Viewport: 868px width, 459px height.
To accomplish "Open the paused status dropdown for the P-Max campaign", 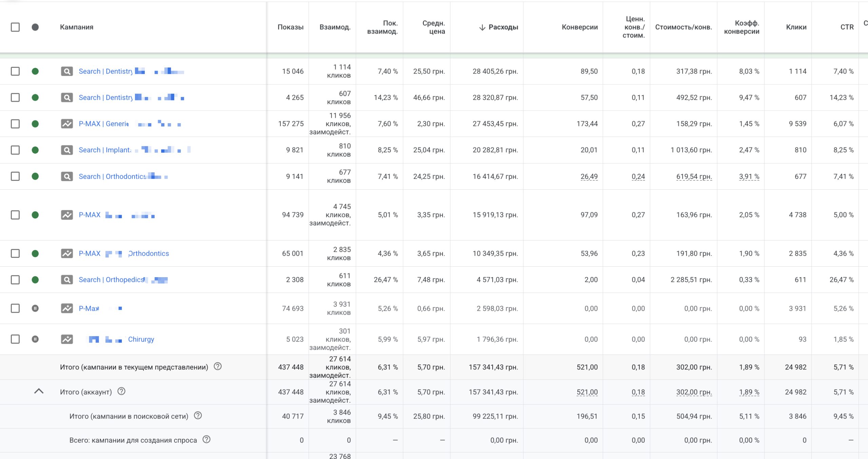I will [35, 308].
